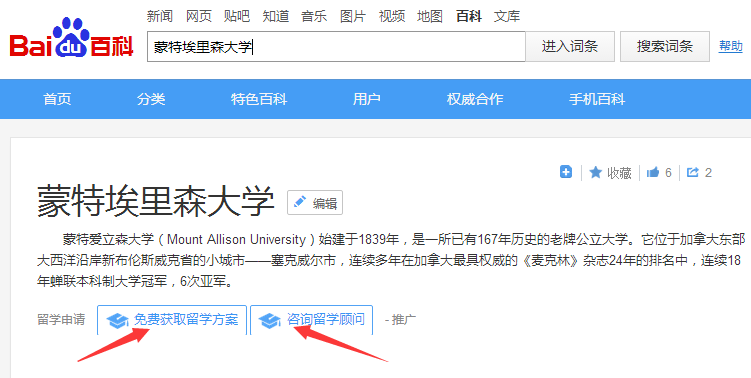
Task: Click the star 收藏 favorite icon
Action: (x=595, y=172)
